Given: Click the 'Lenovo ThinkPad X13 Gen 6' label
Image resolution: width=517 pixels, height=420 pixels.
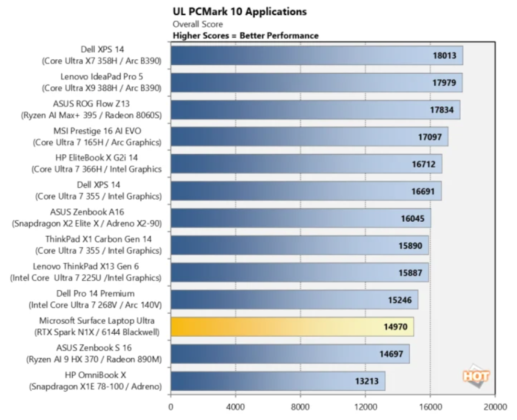Looking at the screenshot, I should [x=86, y=266].
